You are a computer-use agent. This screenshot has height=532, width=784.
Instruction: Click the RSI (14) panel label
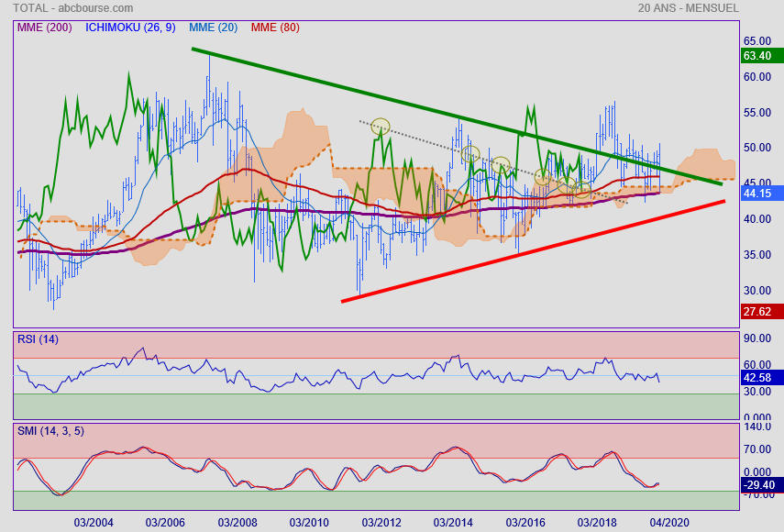point(38,339)
